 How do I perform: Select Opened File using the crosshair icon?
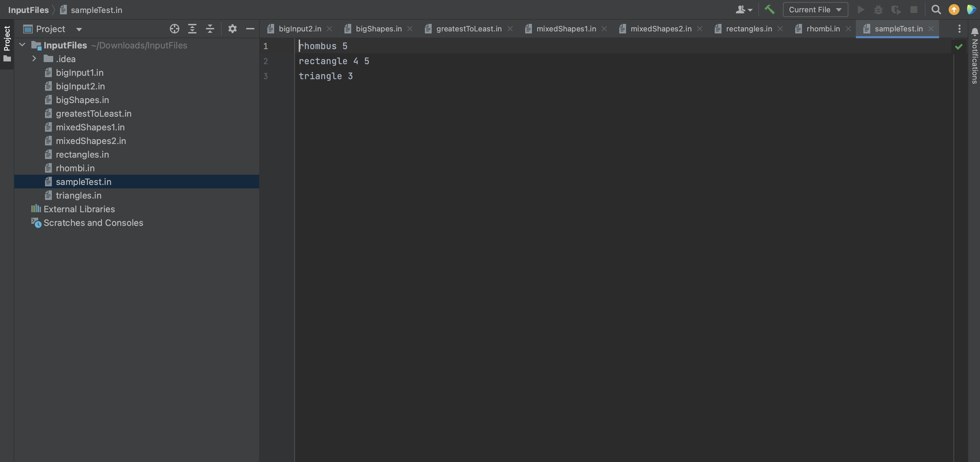174,29
